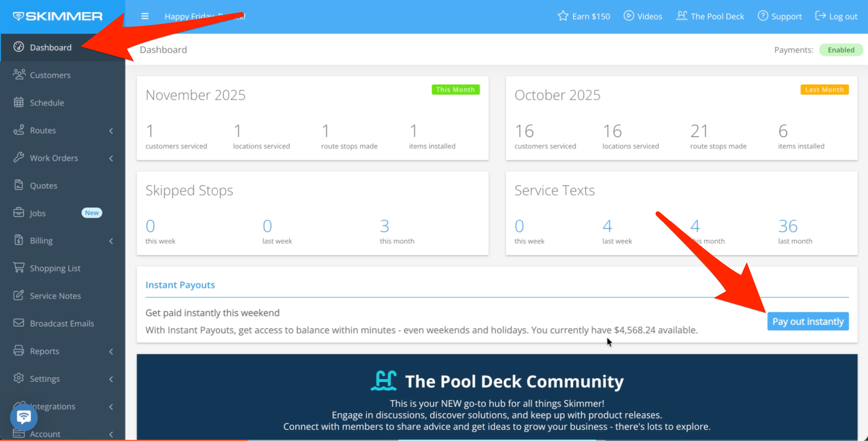Click the Schedule calendar icon

click(x=19, y=102)
